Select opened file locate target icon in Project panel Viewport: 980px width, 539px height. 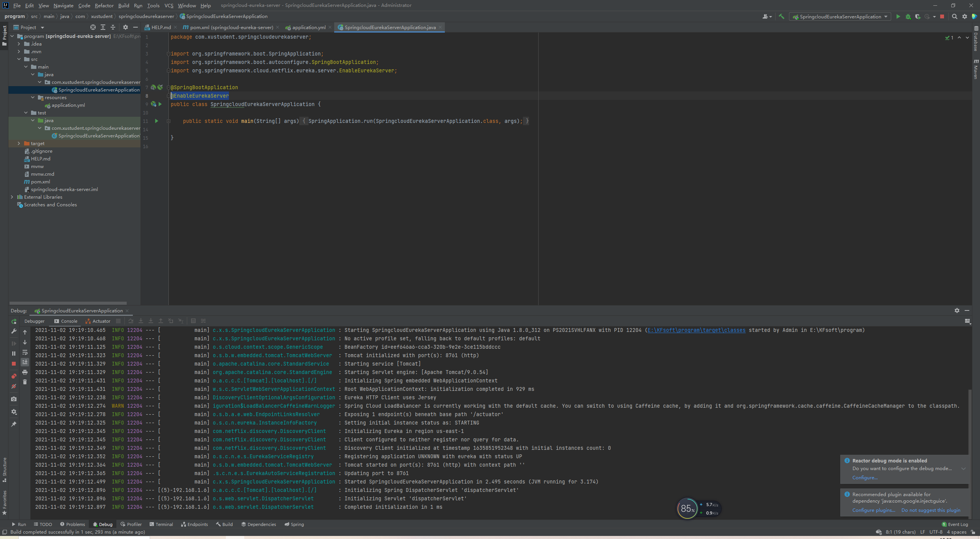tap(93, 27)
